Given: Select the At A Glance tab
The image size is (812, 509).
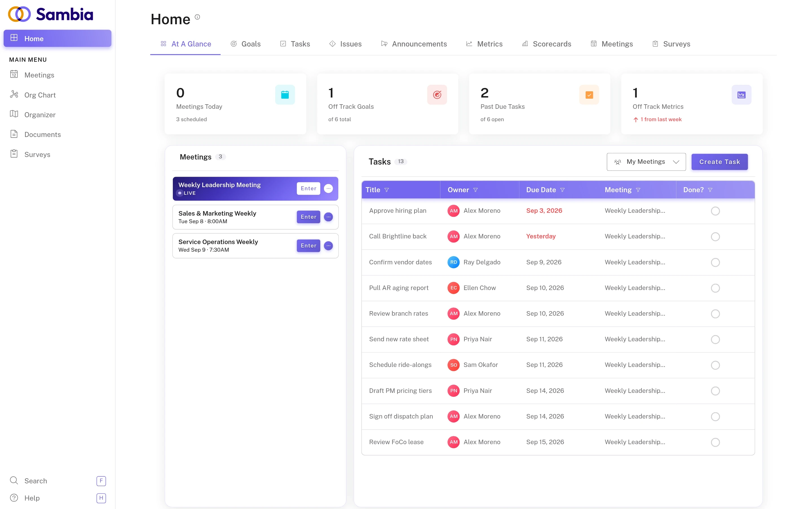Looking at the screenshot, I should [186, 44].
